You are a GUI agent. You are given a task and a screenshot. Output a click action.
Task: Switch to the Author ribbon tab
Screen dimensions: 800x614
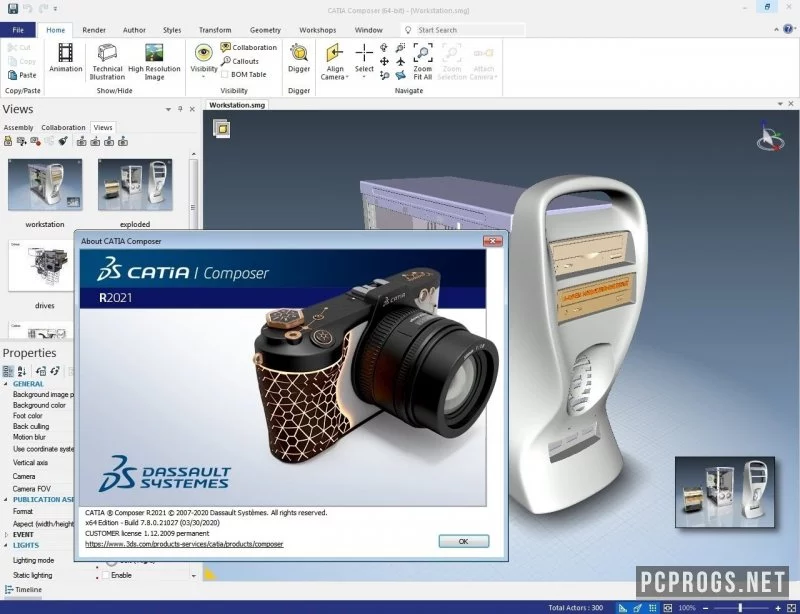(x=134, y=30)
